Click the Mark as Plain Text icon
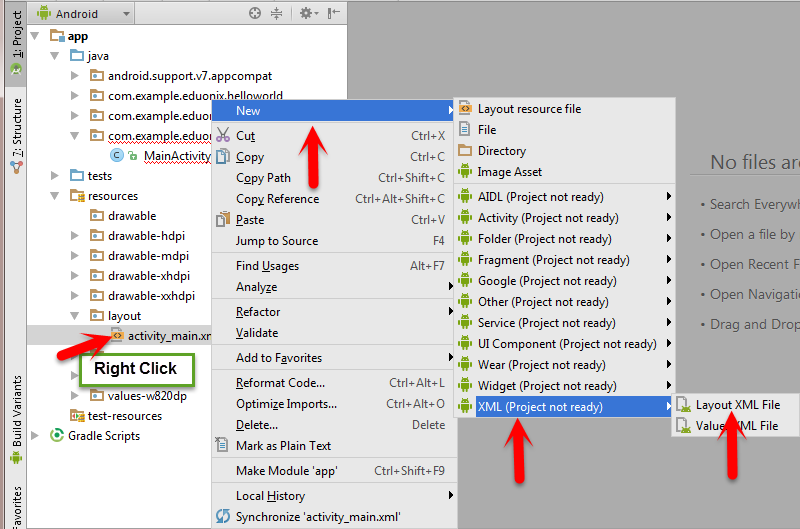This screenshot has height=529, width=800. click(x=222, y=445)
